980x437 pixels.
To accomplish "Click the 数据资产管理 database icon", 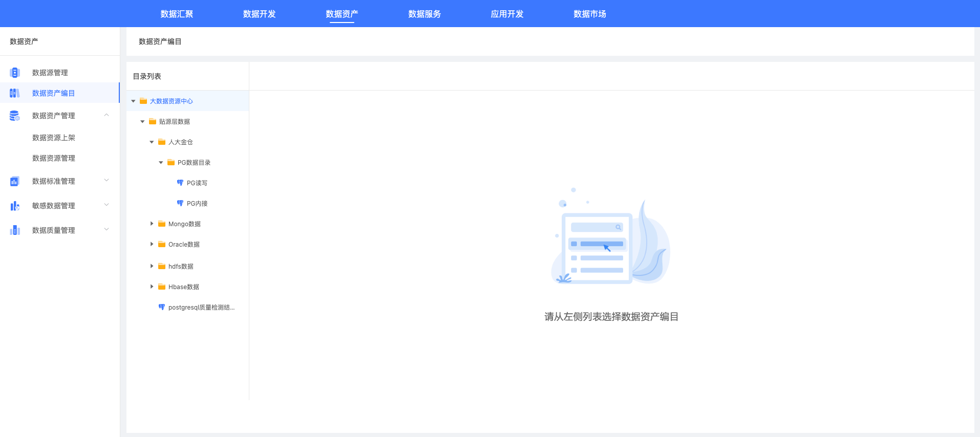I will (15, 116).
